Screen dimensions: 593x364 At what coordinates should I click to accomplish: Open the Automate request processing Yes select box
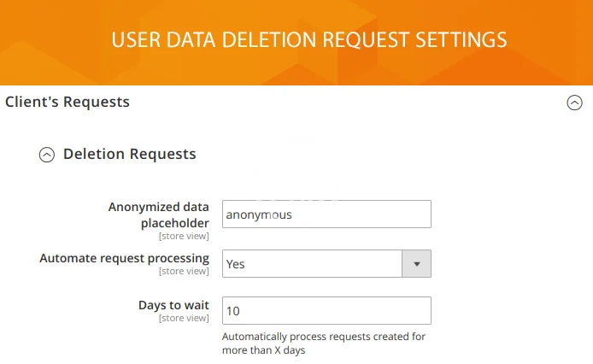tap(312, 264)
